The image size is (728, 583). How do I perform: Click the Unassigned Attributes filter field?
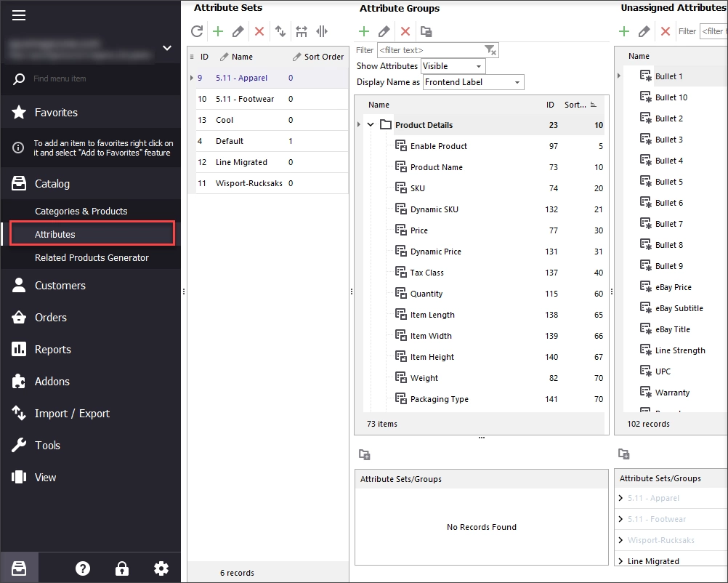713,31
